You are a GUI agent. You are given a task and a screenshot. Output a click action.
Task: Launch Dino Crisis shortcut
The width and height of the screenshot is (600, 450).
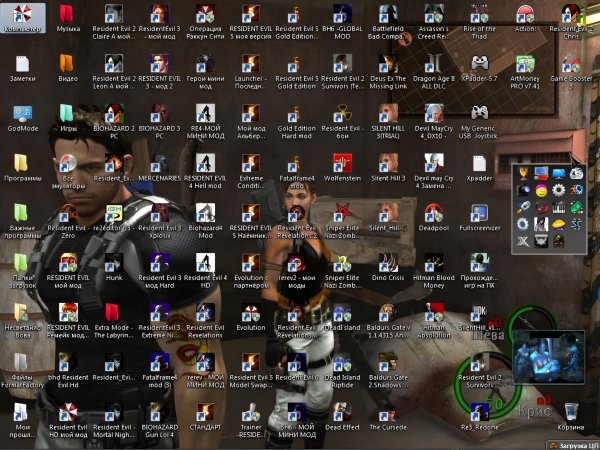coord(388,267)
